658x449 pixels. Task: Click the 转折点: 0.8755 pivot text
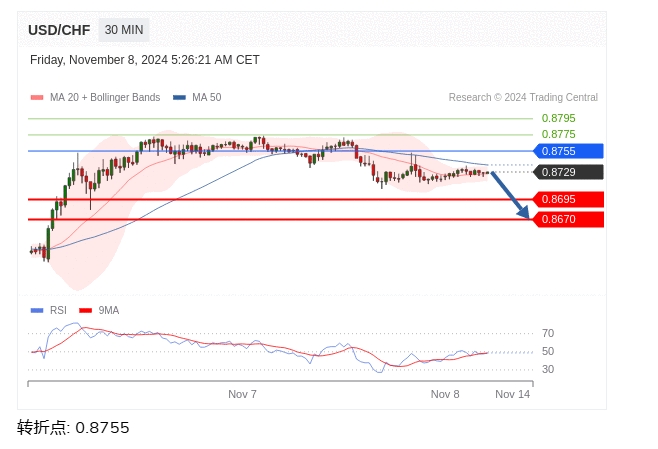tap(73, 428)
